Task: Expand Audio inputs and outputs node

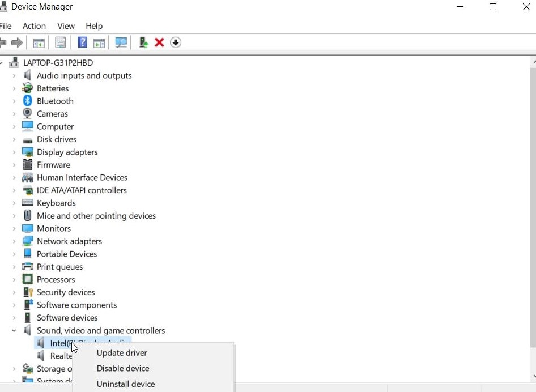Action: (x=14, y=75)
